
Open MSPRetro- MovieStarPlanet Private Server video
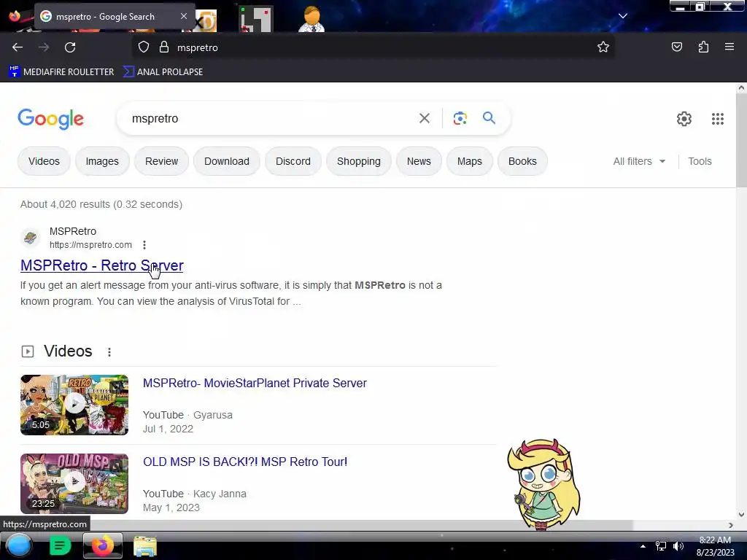(255, 383)
